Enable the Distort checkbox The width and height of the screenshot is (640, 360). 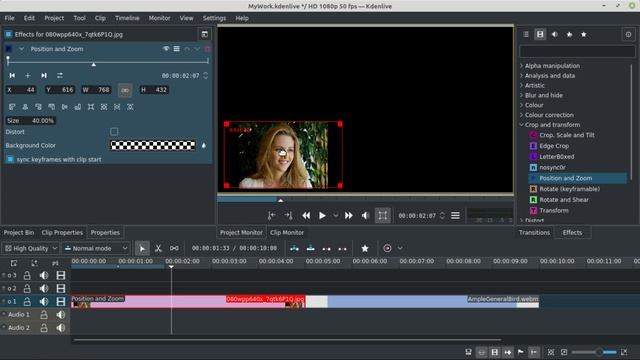pyautogui.click(x=114, y=131)
